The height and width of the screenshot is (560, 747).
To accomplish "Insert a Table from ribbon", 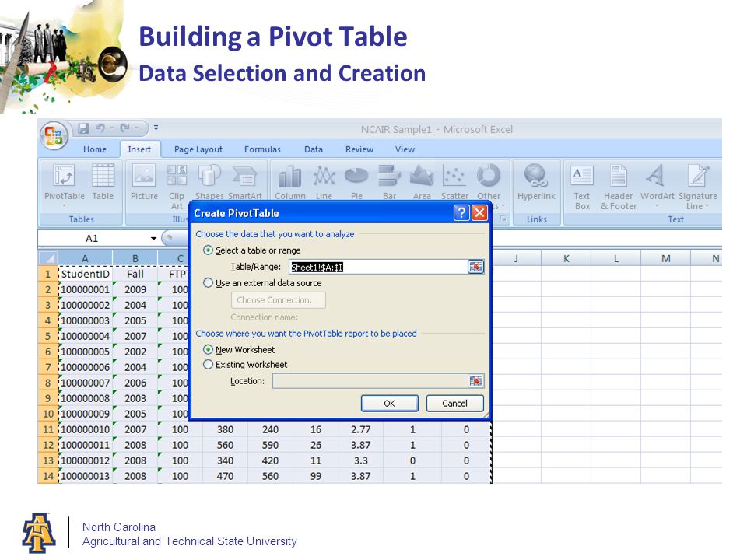I will 103,181.
